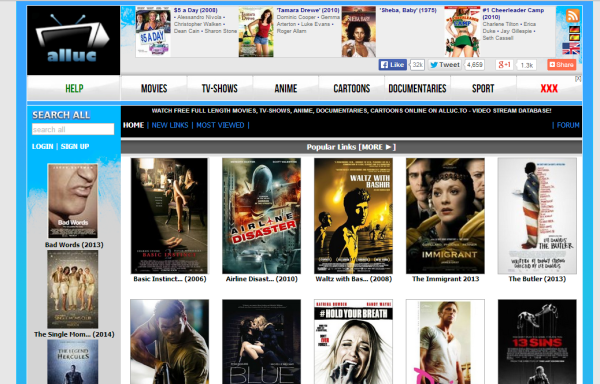Switch language with the German flag icon

tap(574, 29)
